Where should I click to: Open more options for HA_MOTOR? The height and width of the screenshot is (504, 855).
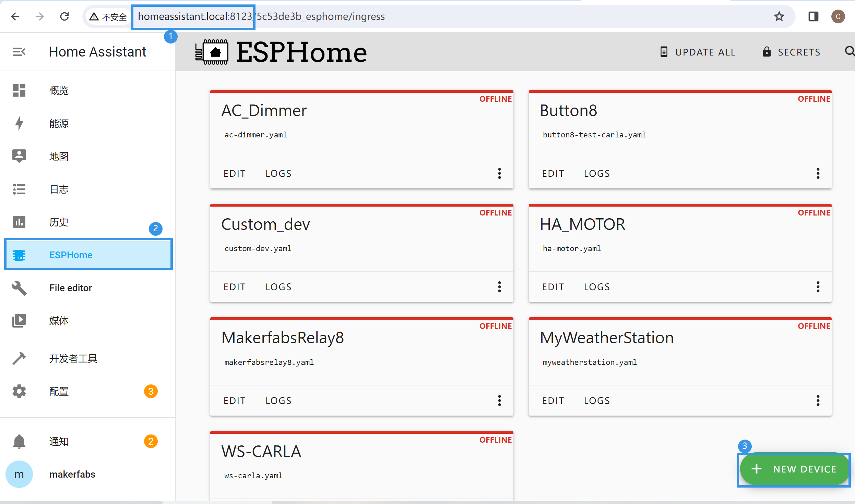818,287
